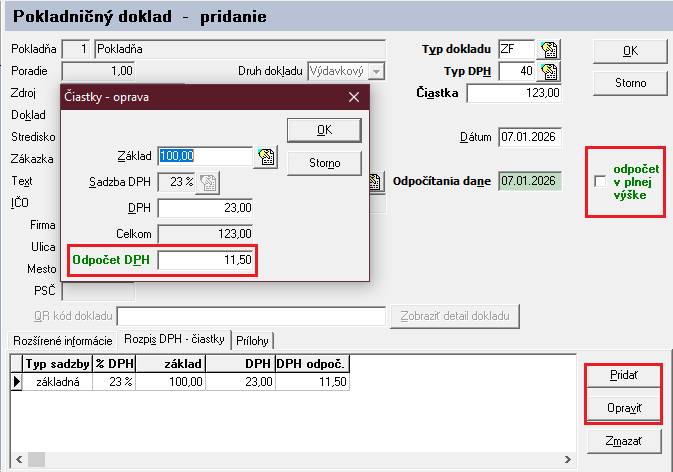Click the Pridať button
Screen dimensions: 673x472
[x=623, y=375]
